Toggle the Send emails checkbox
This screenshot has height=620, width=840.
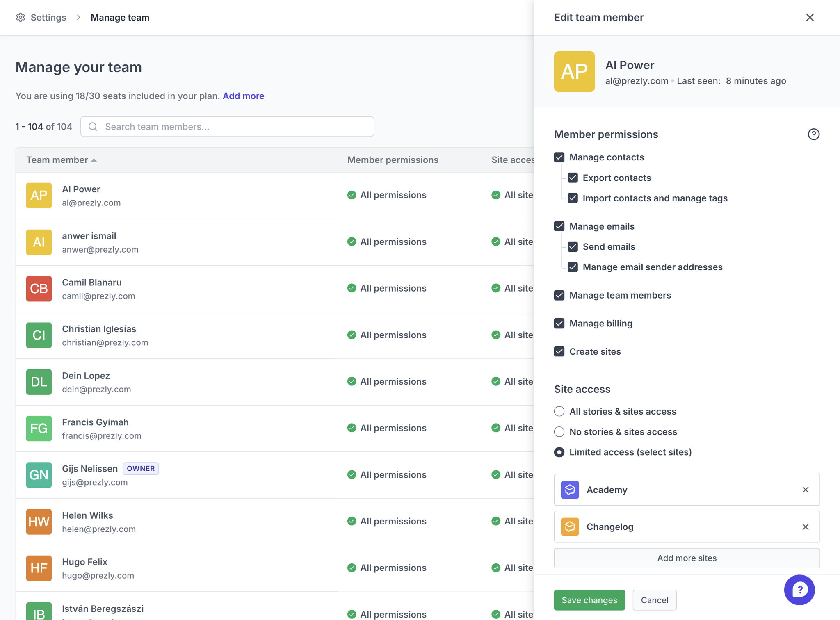coord(573,247)
